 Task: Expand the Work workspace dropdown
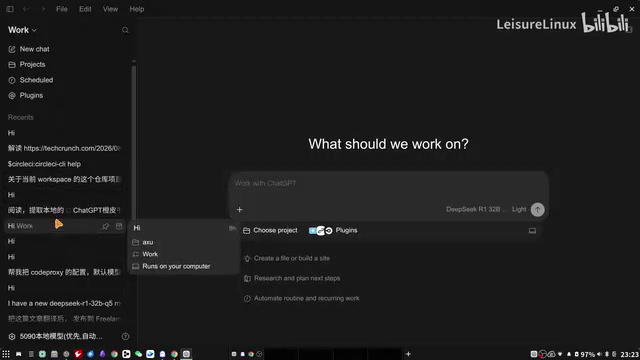click(x=22, y=30)
